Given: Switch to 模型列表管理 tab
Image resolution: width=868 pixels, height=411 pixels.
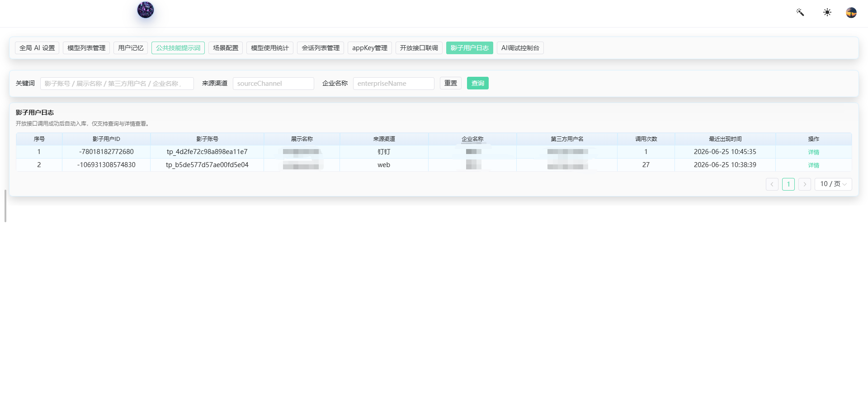Looking at the screenshot, I should click(86, 48).
